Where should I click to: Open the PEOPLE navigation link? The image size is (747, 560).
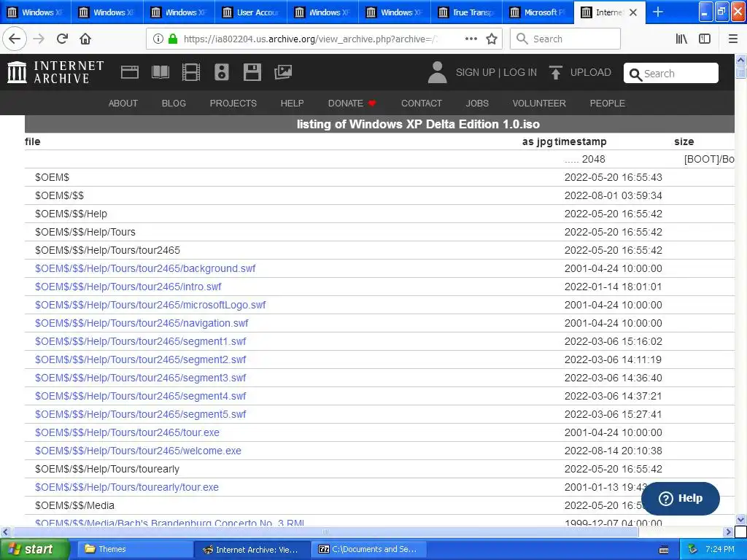[x=608, y=103]
